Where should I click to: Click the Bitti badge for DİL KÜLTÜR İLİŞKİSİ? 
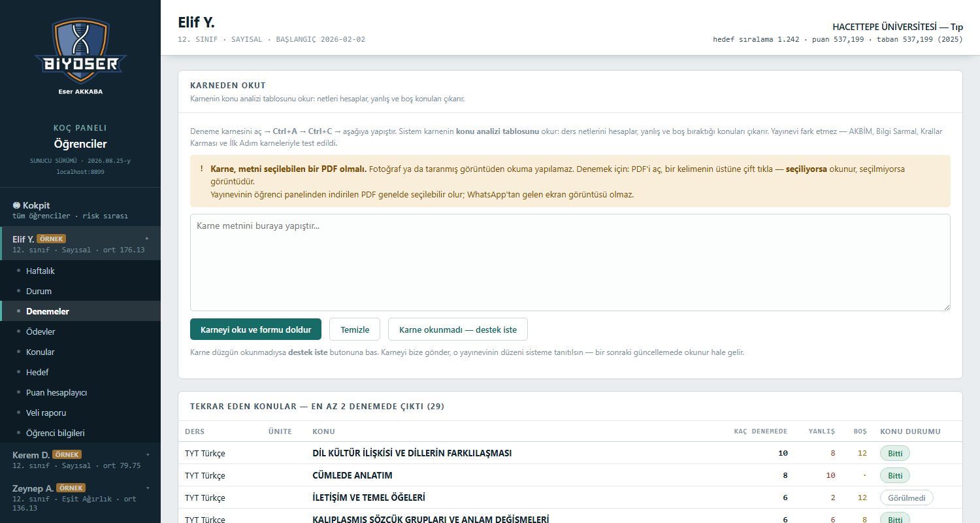pos(895,453)
